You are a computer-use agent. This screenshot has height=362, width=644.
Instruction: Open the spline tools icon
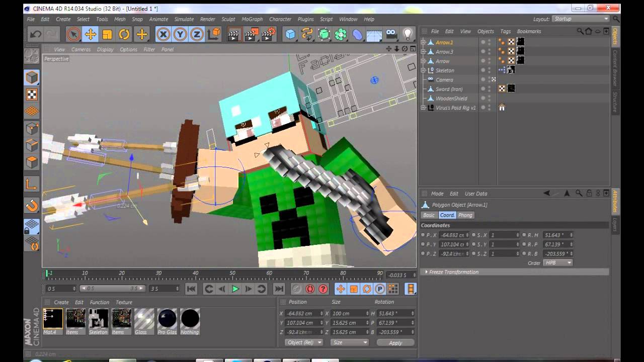[x=307, y=34]
